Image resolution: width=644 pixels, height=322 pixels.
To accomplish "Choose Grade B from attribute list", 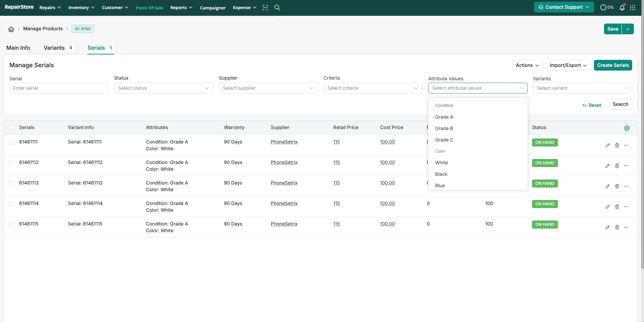I will pos(444,128).
